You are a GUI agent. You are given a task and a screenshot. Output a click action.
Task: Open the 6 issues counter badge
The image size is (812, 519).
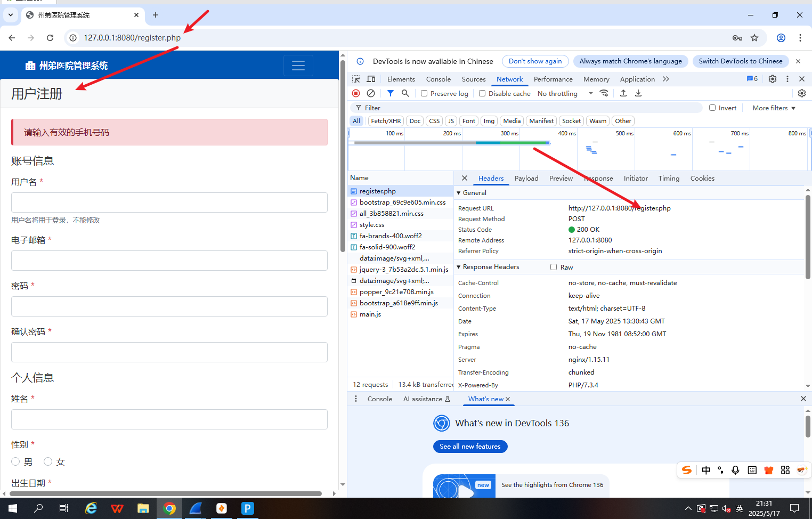[752, 79]
